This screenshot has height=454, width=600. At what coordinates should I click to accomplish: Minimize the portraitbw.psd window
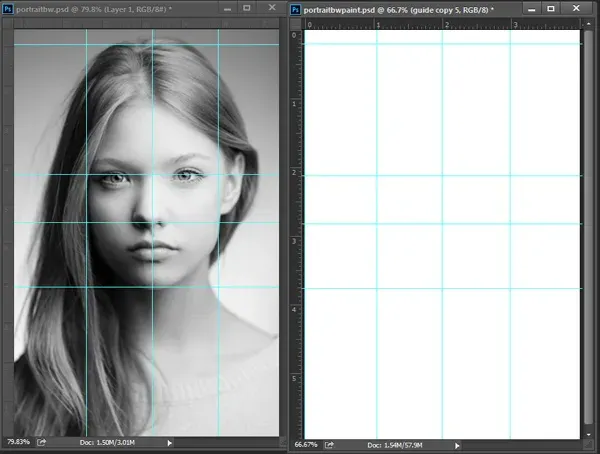227,8
